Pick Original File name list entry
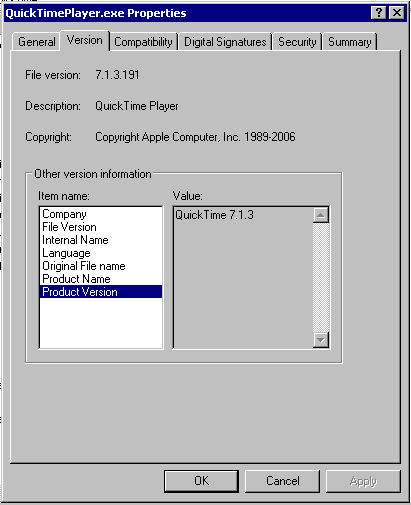 point(101,266)
